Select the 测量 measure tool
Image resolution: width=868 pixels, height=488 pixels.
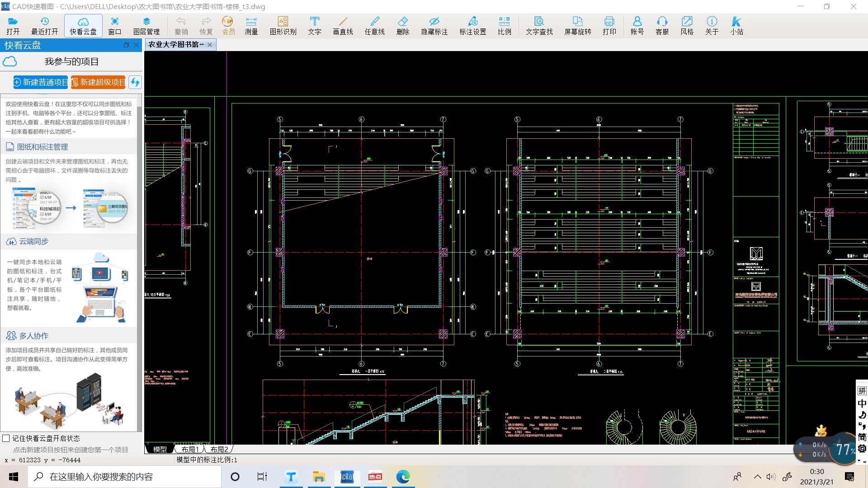point(251,26)
